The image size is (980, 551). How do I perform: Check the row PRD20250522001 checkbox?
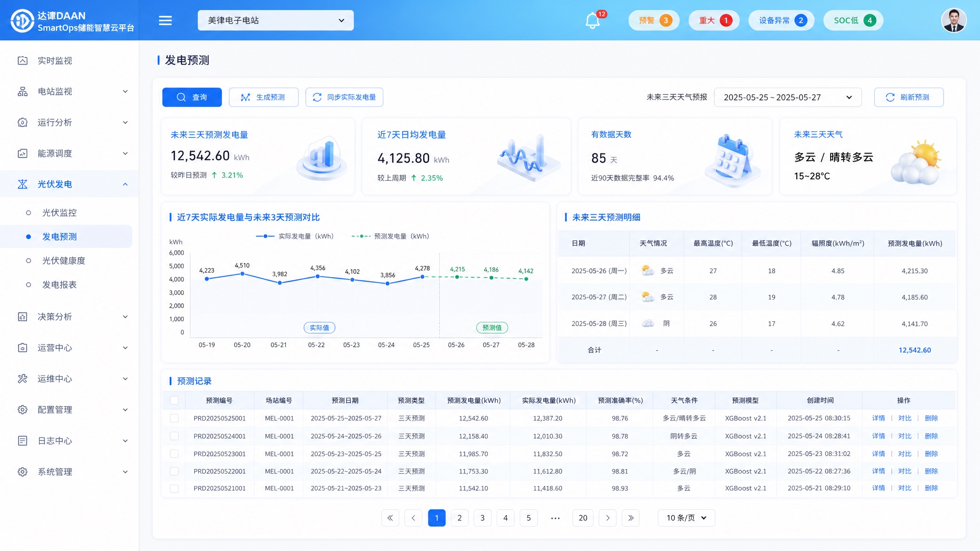(x=174, y=471)
